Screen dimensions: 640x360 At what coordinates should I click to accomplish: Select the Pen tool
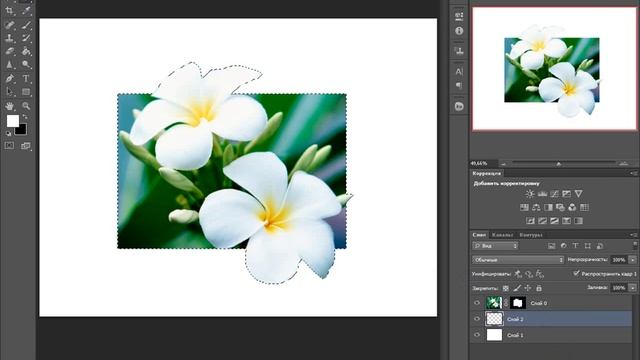click(9, 78)
